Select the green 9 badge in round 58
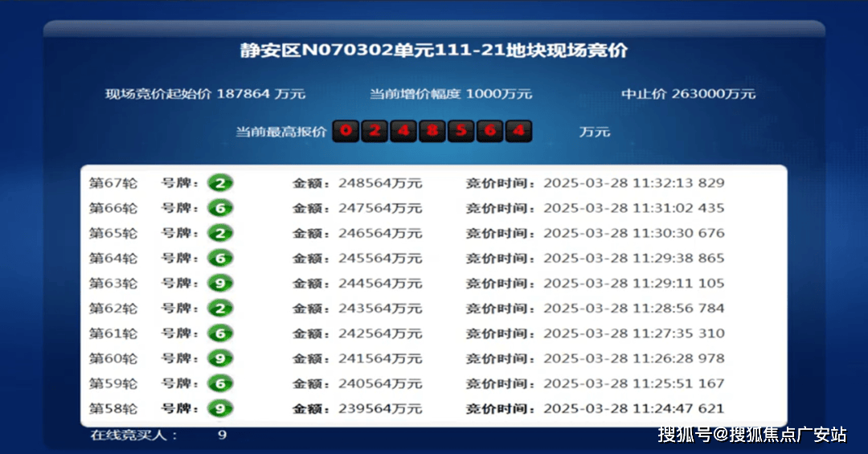868x454 pixels. pos(219,409)
